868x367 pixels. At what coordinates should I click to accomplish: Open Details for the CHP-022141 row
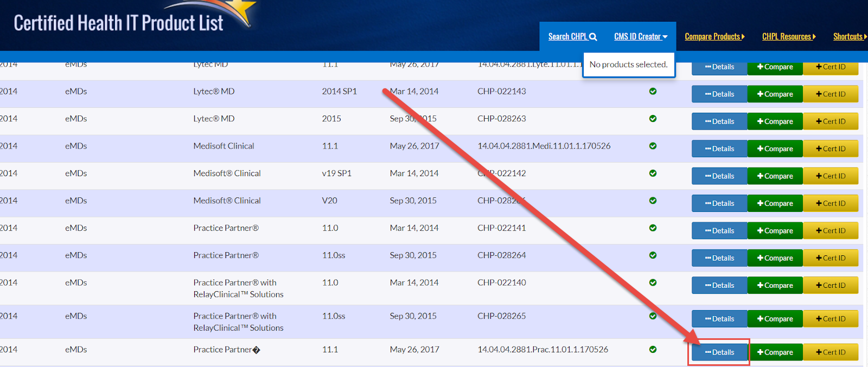point(719,230)
